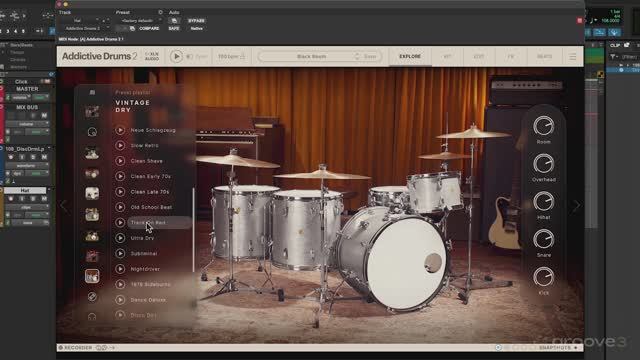Viewport: 640px width, 360px height.
Task: Play the Nightdriver preset
Action: [x=120, y=269]
